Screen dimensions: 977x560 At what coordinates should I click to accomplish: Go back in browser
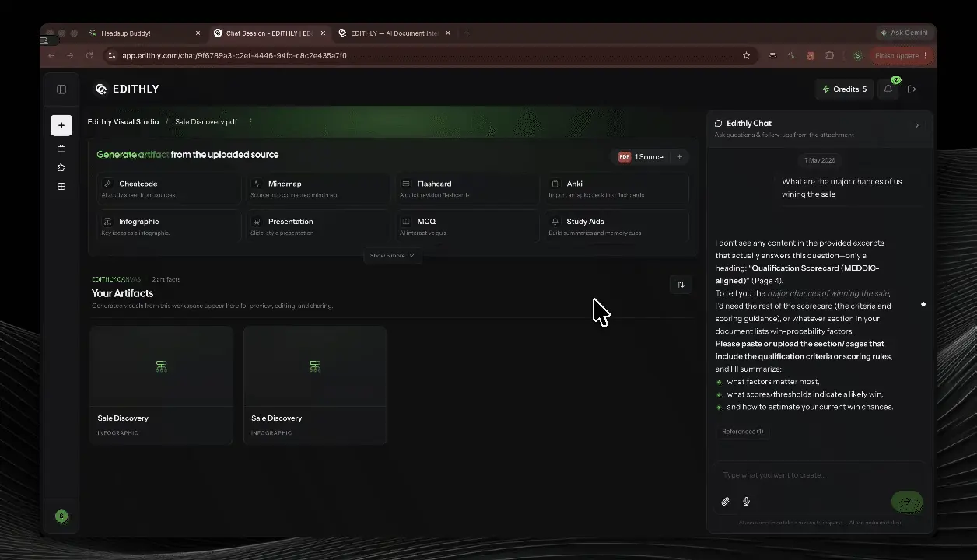(51, 56)
